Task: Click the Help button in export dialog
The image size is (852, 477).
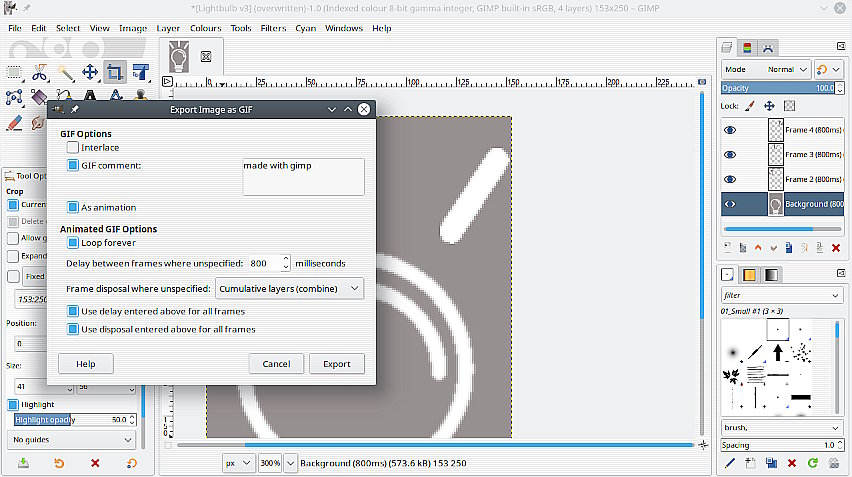Action: (86, 363)
